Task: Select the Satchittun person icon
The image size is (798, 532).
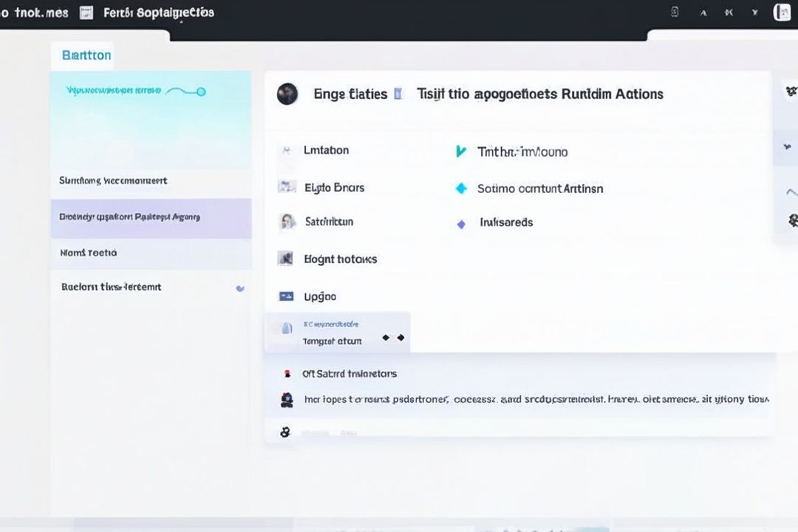Action: click(x=287, y=222)
